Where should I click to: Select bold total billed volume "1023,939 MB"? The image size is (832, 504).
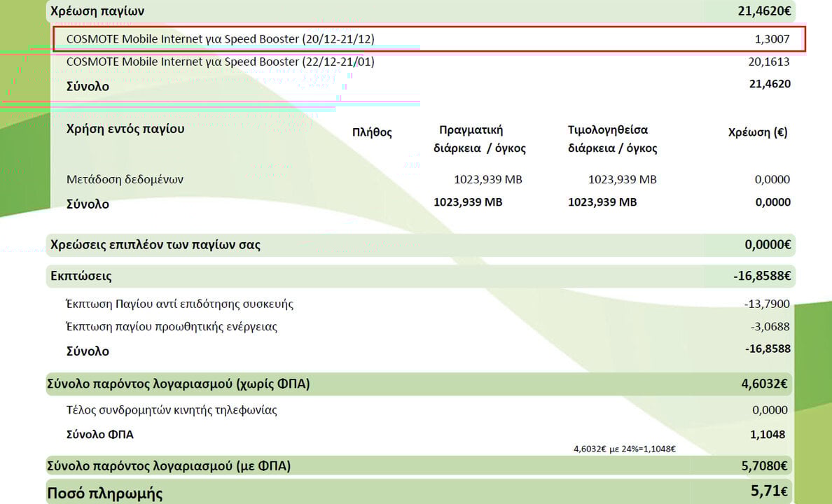602,202
